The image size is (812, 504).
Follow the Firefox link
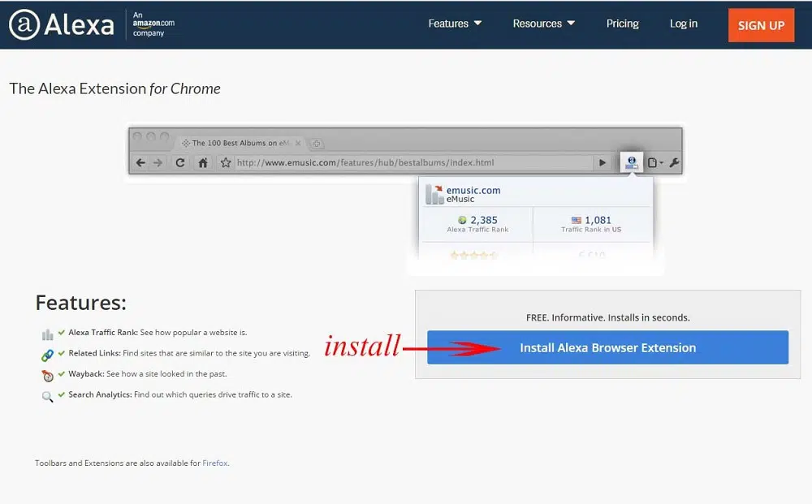pos(215,463)
